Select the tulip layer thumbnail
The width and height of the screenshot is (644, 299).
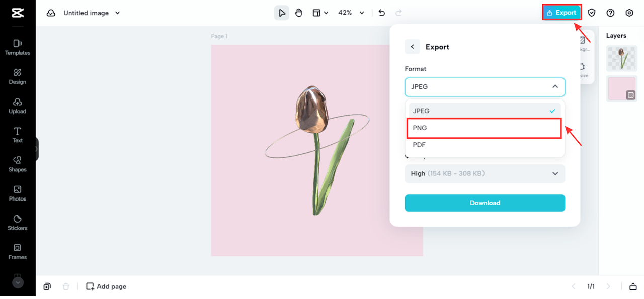(622, 58)
